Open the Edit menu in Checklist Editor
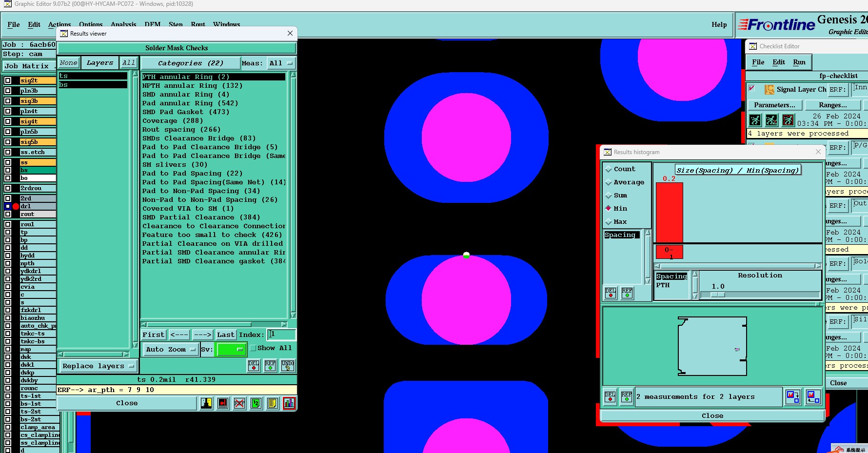The image size is (868, 453). pyautogui.click(x=779, y=62)
